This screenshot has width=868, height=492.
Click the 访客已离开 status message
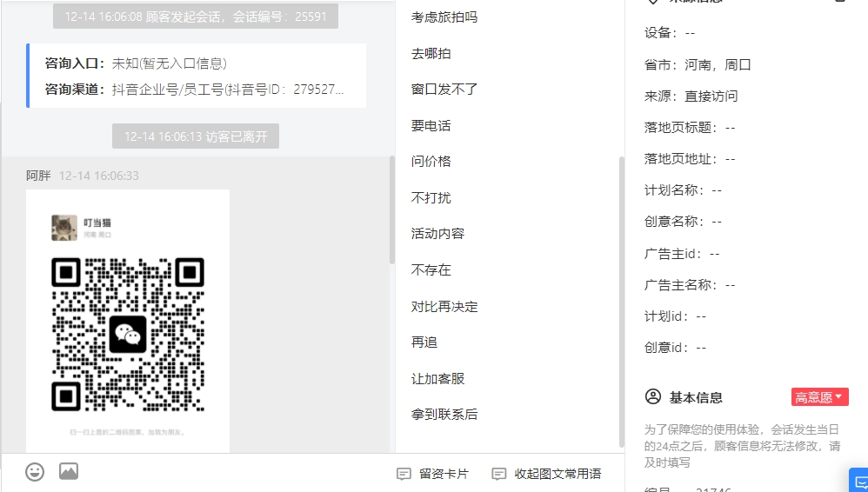point(196,136)
